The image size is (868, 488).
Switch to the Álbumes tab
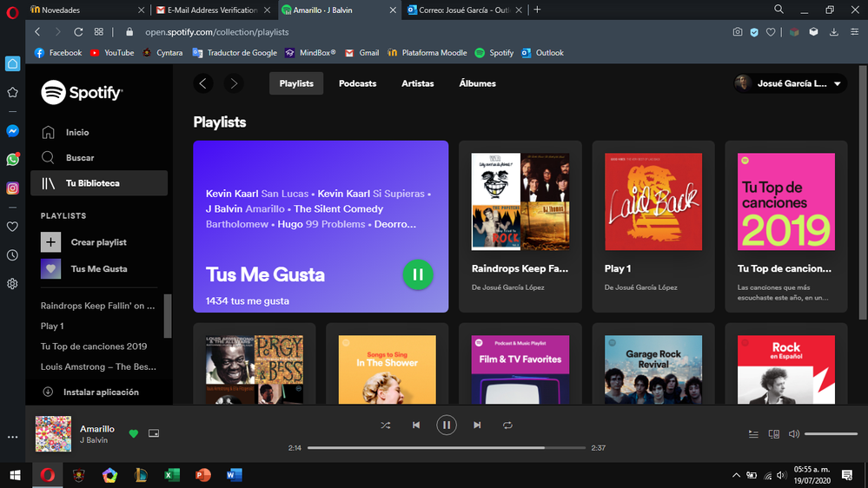pyautogui.click(x=477, y=83)
